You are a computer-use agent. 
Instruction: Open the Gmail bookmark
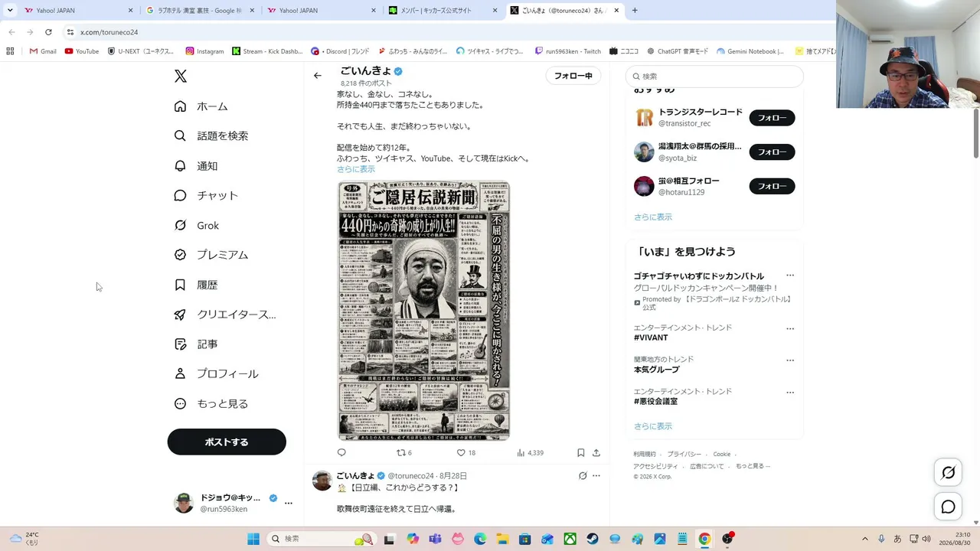tap(43, 51)
